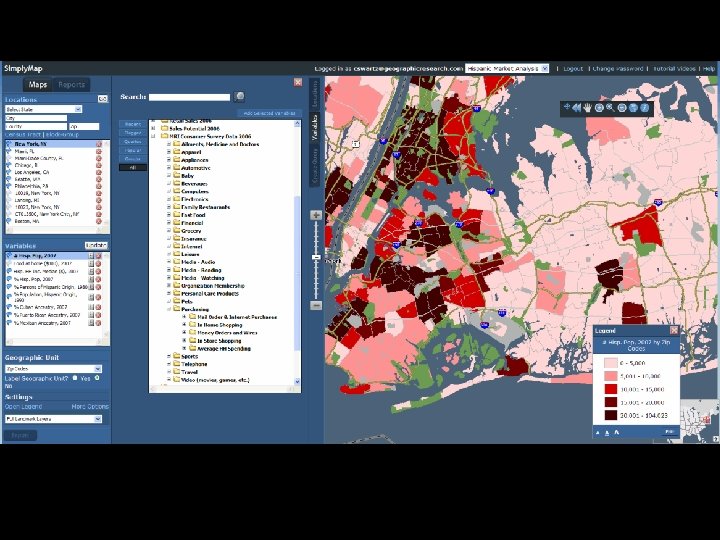Click the pin icon beside Philadelphia, PA
The width and height of the screenshot is (720, 540).
(x=9, y=186)
